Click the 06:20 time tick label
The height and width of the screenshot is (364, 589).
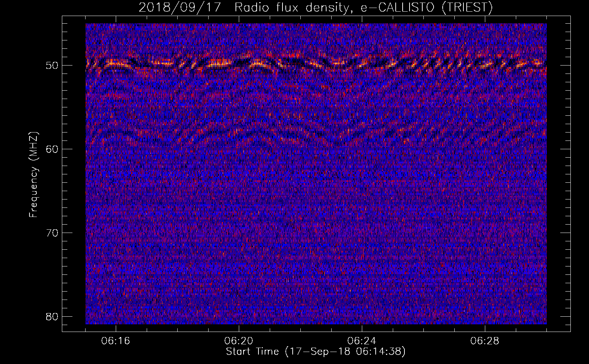pyautogui.click(x=239, y=341)
